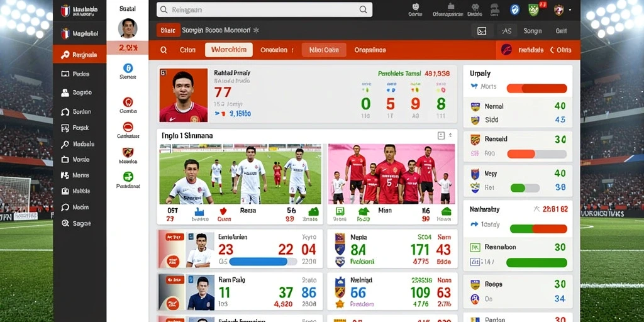
Task: Open the Magdefiol item in the left sidebar
Action: coord(80,34)
